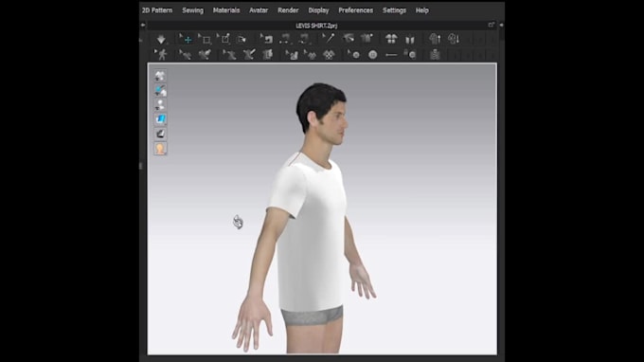Screen dimensions: 644x362
Task: Select the Select Mesh box tool
Action: (205, 39)
